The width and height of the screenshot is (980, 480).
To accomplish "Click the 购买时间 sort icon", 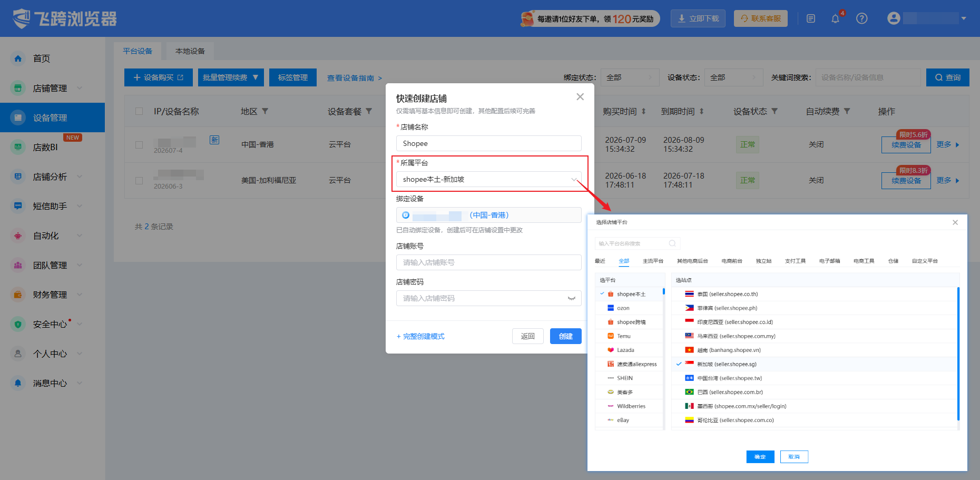I will click(x=643, y=112).
